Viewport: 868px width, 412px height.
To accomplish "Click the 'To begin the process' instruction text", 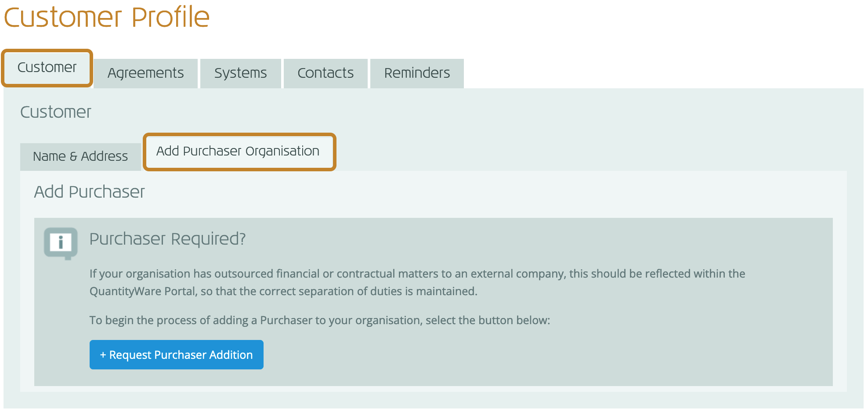I will coord(319,320).
